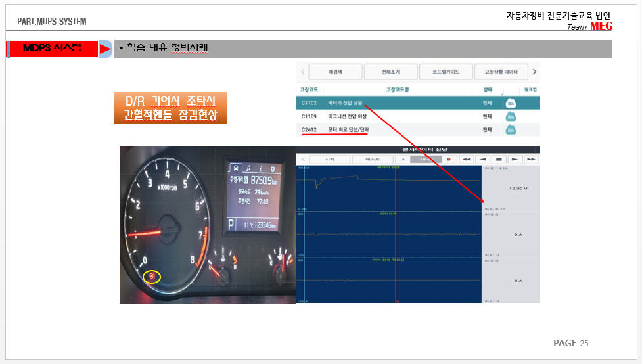The height and width of the screenshot is (364, 642).
Task: Click the cloud icon in the C1102 row
Action: point(511,103)
